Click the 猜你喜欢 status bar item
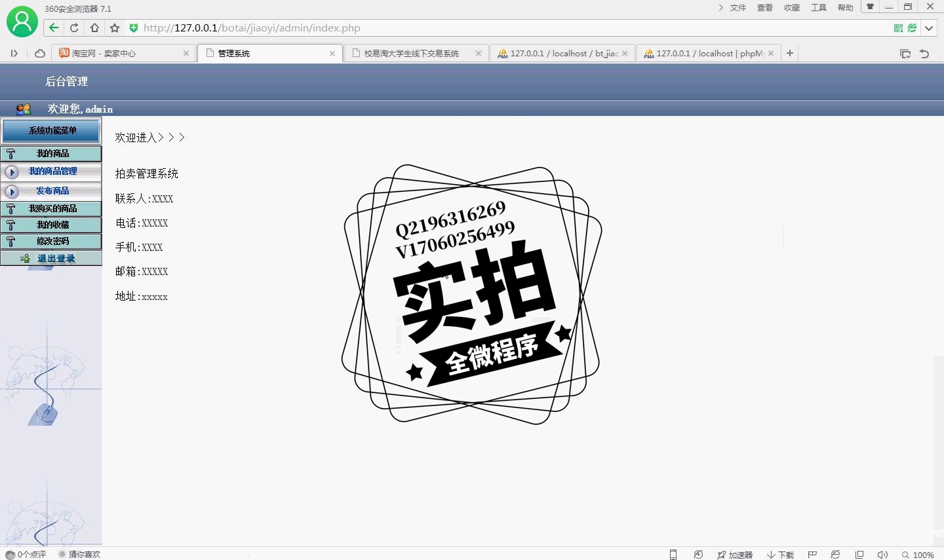 point(79,554)
